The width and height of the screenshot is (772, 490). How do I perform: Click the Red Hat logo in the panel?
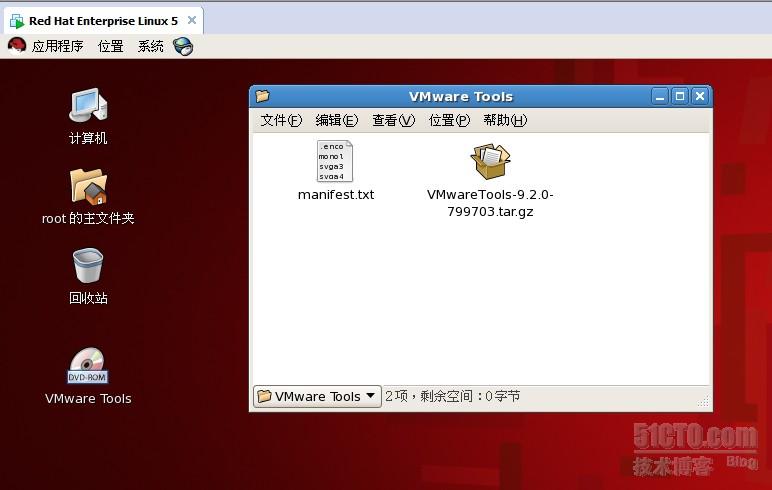coord(16,46)
